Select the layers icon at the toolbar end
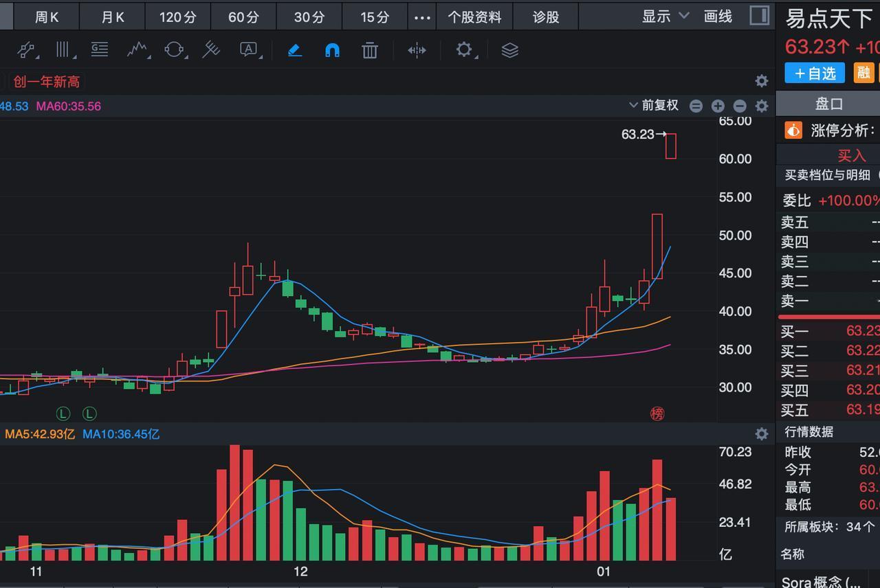880x588 pixels. click(x=509, y=49)
